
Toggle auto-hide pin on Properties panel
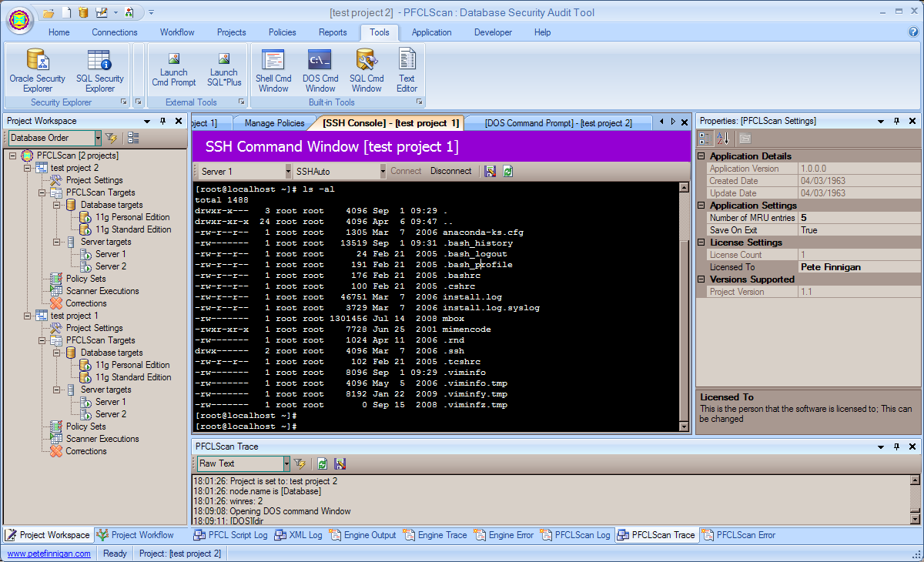(x=896, y=121)
